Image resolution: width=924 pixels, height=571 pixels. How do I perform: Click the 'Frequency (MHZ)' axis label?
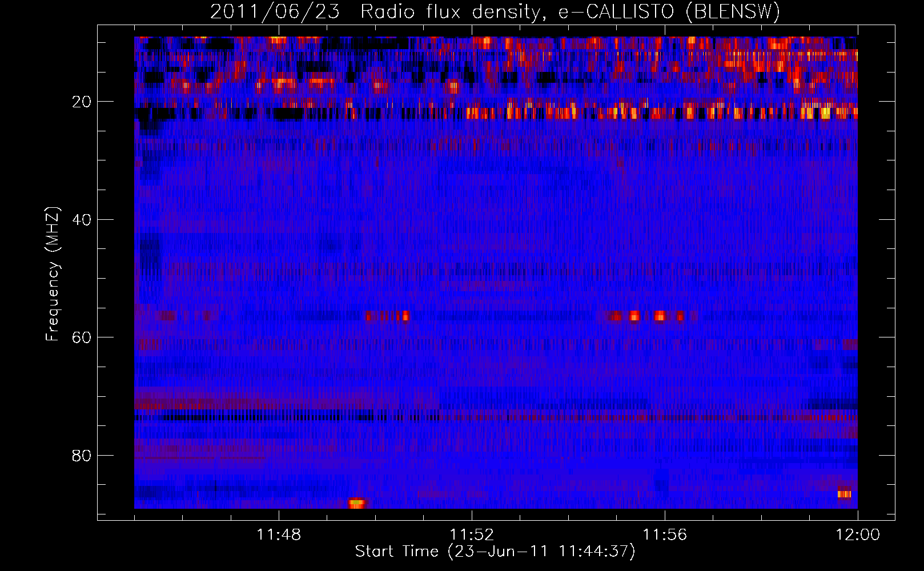point(53,274)
